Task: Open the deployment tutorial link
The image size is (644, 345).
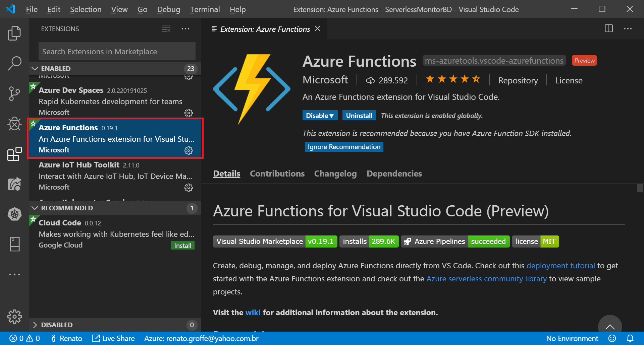Action: click(561, 265)
